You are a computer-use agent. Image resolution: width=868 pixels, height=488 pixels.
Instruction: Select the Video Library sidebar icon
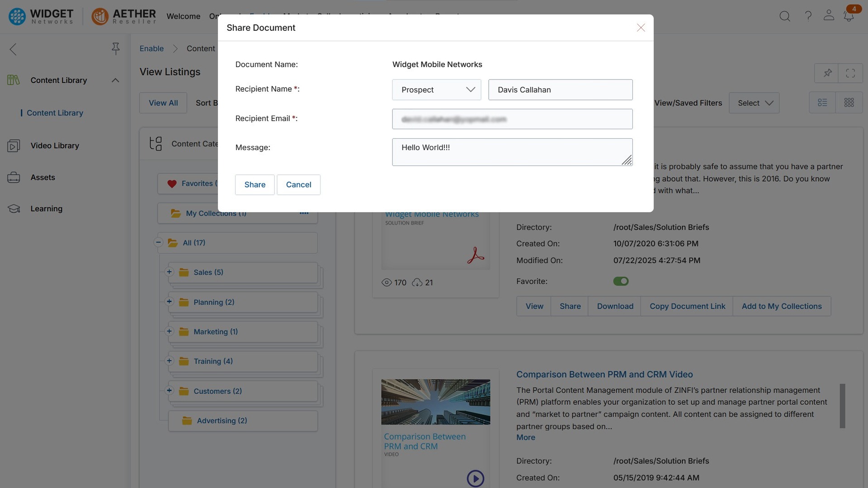coord(13,145)
